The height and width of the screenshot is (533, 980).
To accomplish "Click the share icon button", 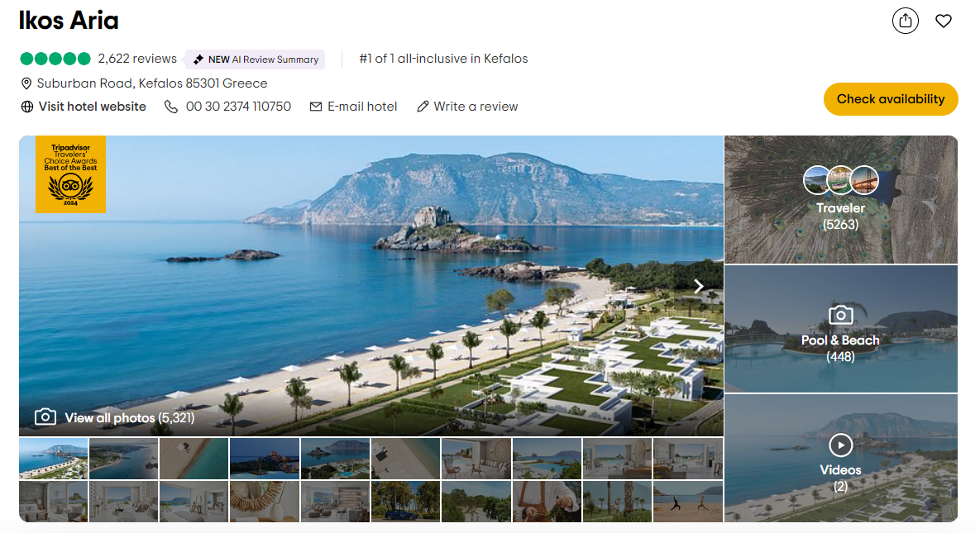I will [x=905, y=21].
